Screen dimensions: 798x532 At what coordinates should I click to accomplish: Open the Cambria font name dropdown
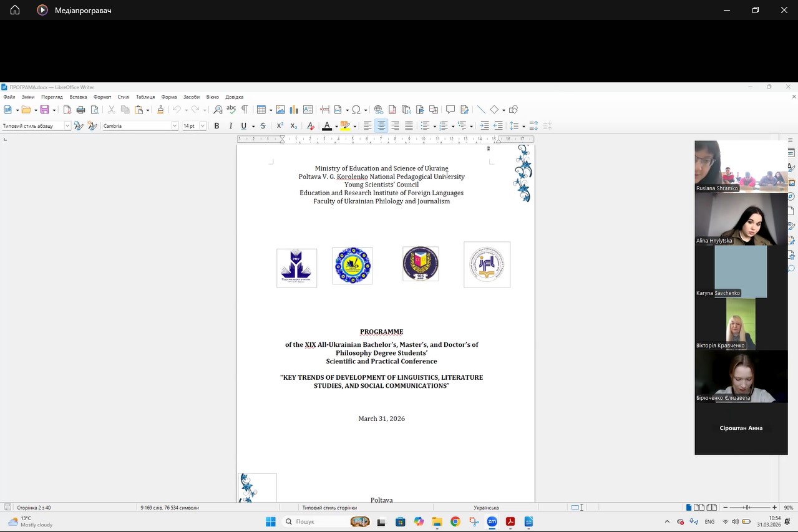coord(175,126)
